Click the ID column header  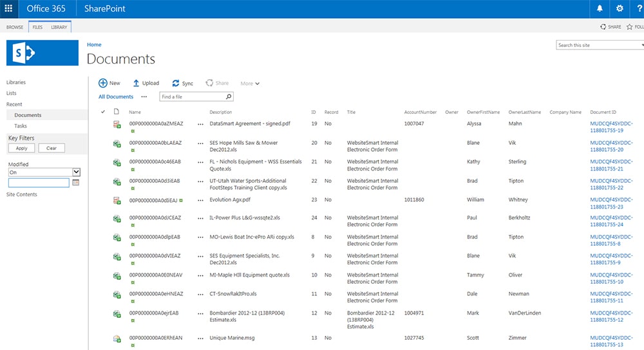coord(314,112)
